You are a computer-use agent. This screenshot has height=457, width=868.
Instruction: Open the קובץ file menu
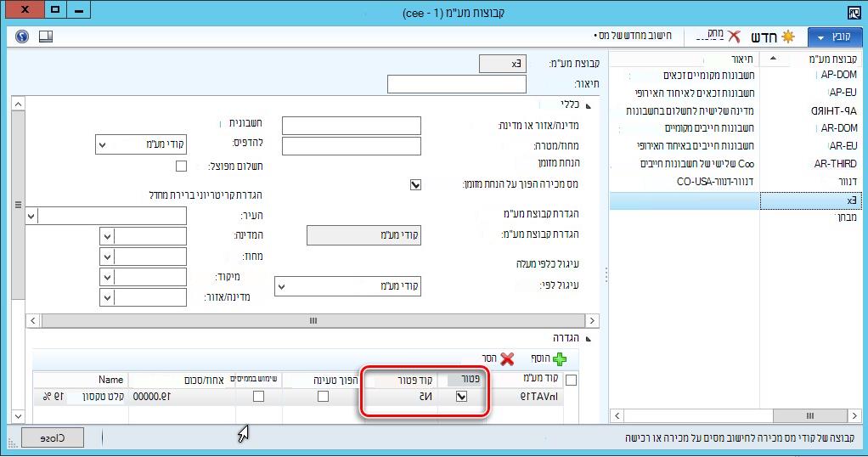835,37
